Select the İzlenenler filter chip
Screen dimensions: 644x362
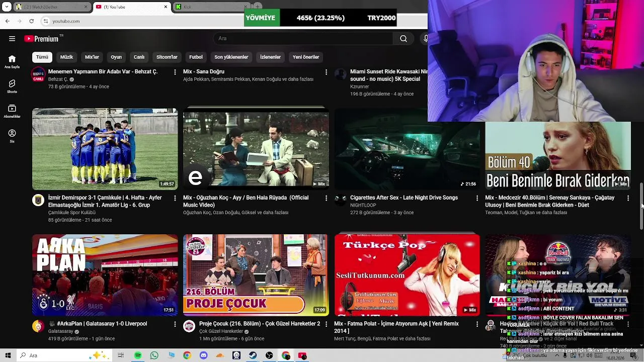[x=270, y=57]
